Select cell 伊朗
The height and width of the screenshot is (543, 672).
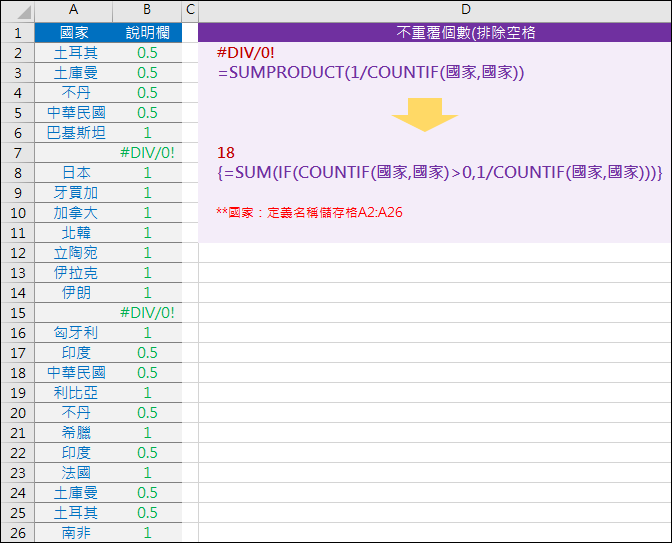(74, 293)
